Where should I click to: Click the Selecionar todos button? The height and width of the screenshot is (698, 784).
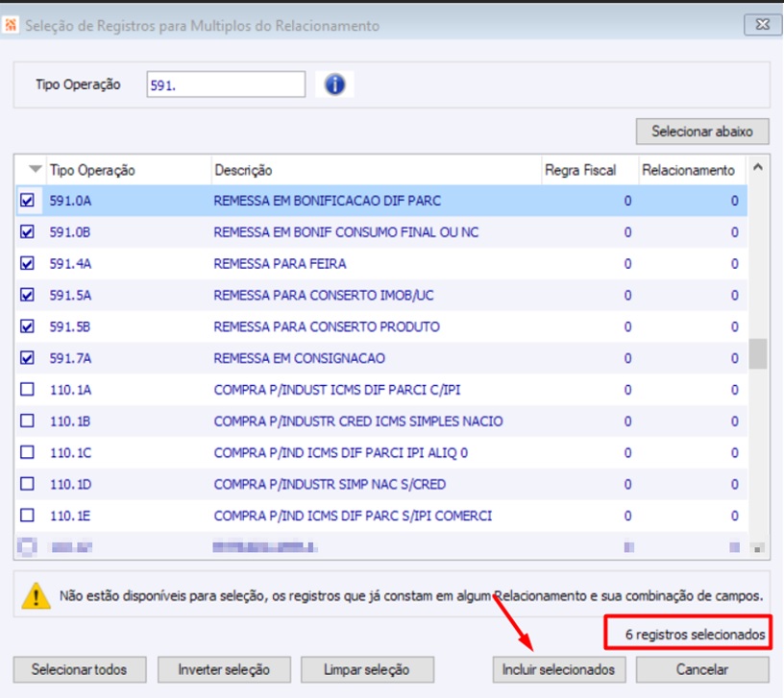pyautogui.click(x=80, y=669)
